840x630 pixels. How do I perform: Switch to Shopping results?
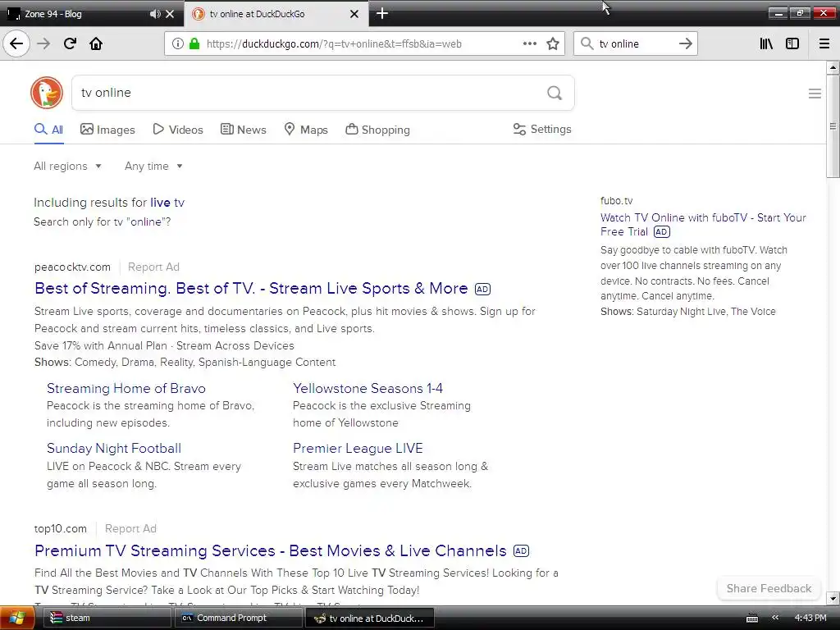[x=377, y=130]
